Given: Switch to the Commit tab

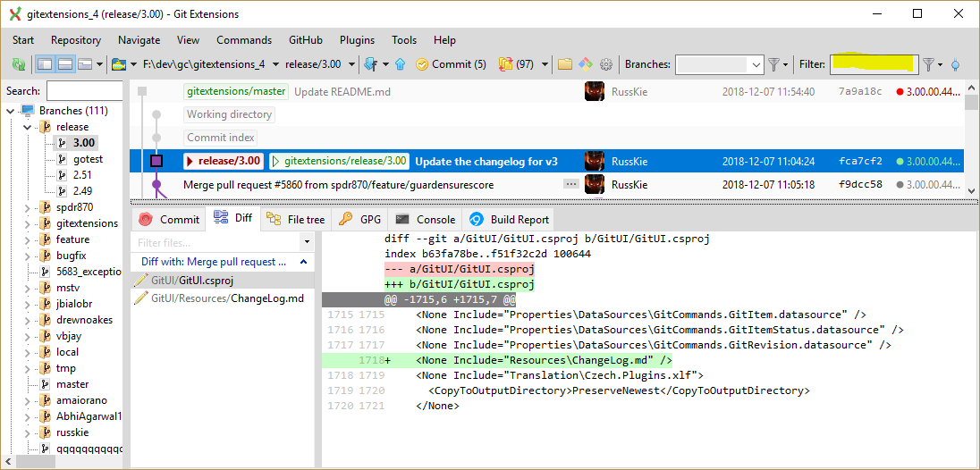Looking at the screenshot, I should point(169,219).
